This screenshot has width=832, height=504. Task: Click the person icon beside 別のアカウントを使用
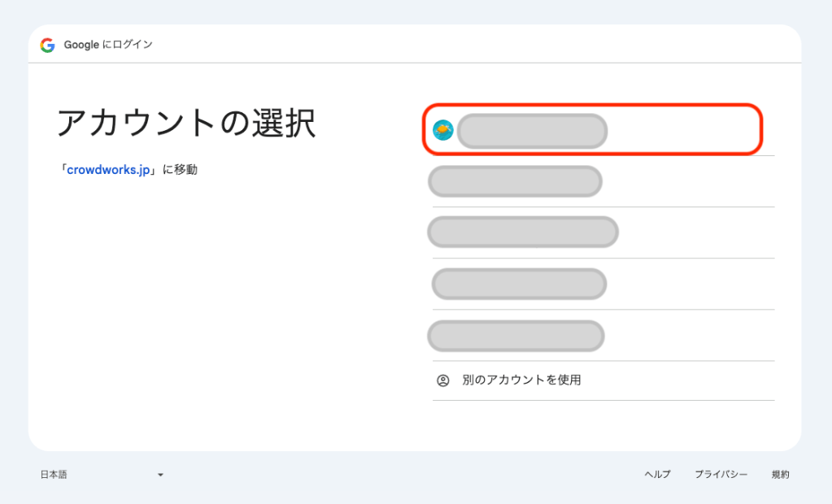[x=442, y=380]
